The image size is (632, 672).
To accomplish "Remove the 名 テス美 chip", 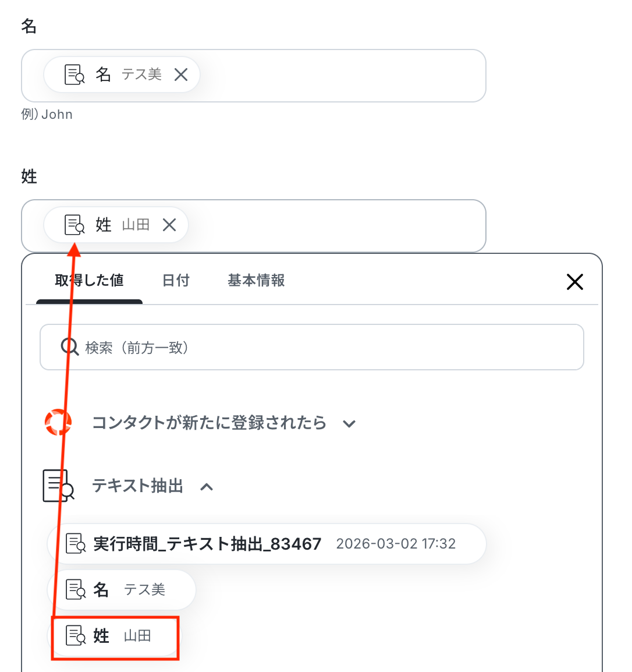I will 181,75.
